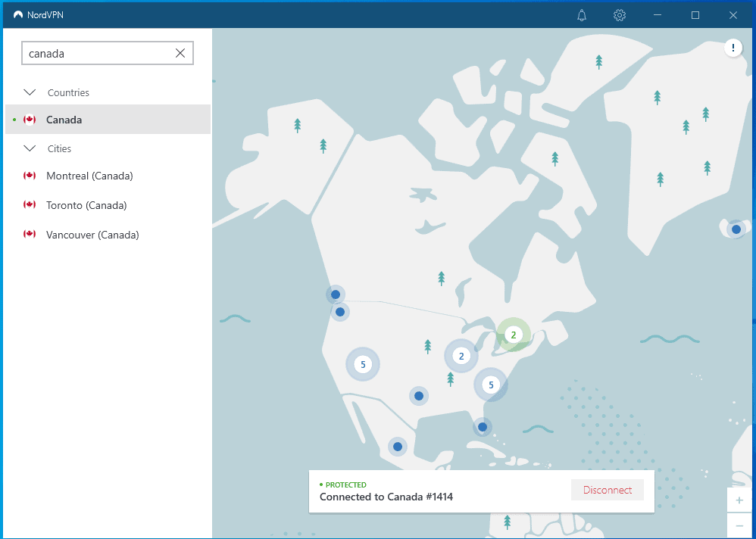Collapse the Countries section
Screen dimensions: 756x539
30,92
